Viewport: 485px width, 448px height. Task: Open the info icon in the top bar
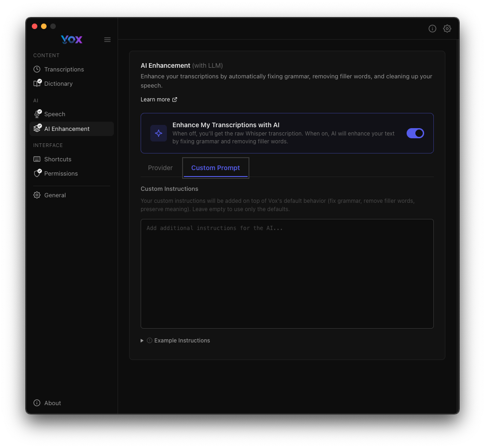pyautogui.click(x=432, y=29)
